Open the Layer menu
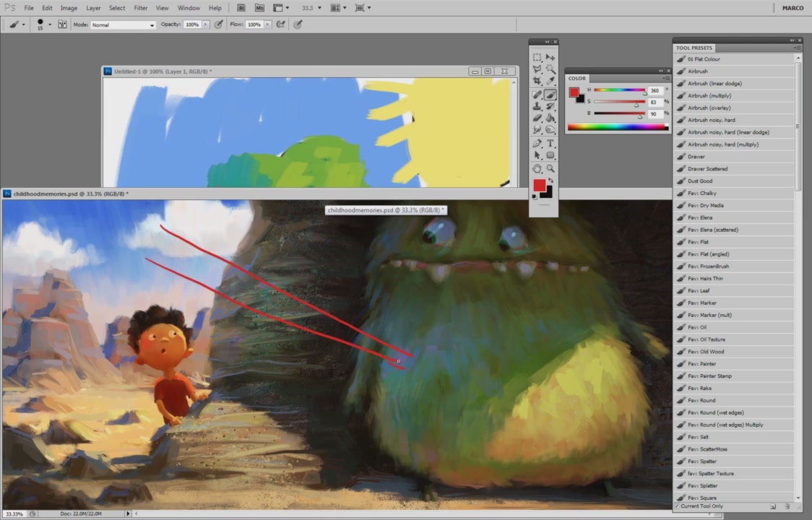 pyautogui.click(x=93, y=8)
